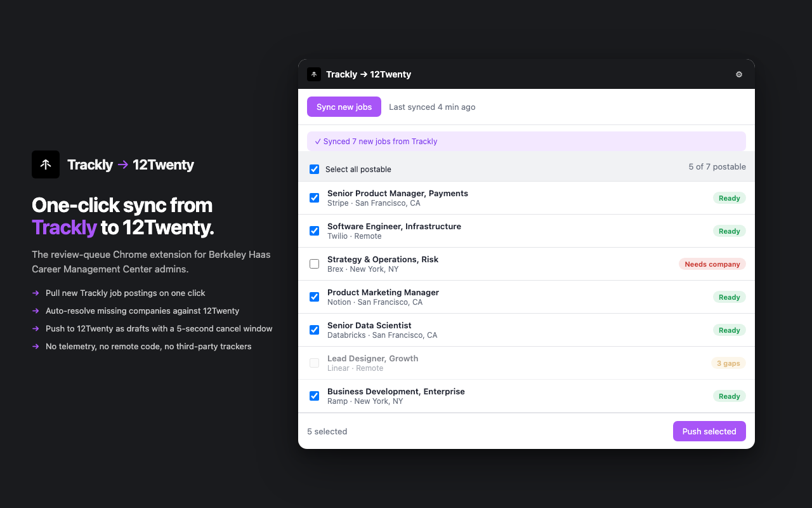
Task: Click the Ready badge on the Twilio row
Action: pos(730,231)
